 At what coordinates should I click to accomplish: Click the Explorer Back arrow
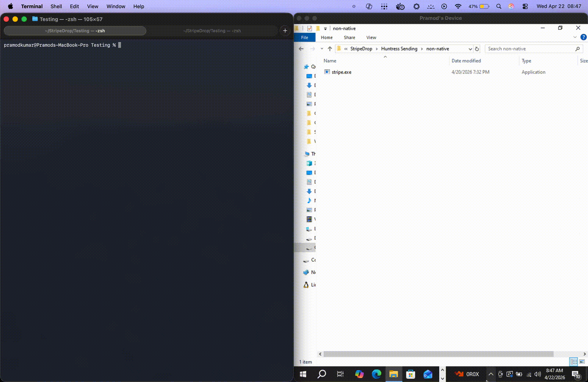coord(301,49)
